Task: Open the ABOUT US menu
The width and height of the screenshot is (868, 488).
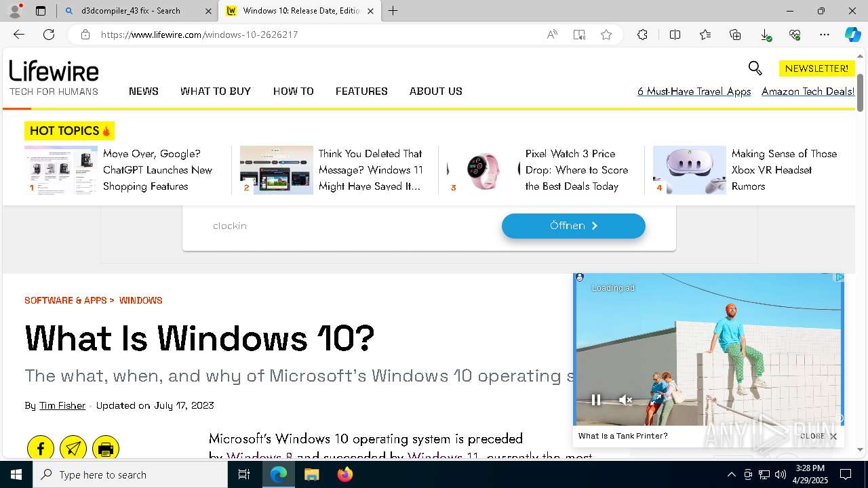Action: (436, 91)
